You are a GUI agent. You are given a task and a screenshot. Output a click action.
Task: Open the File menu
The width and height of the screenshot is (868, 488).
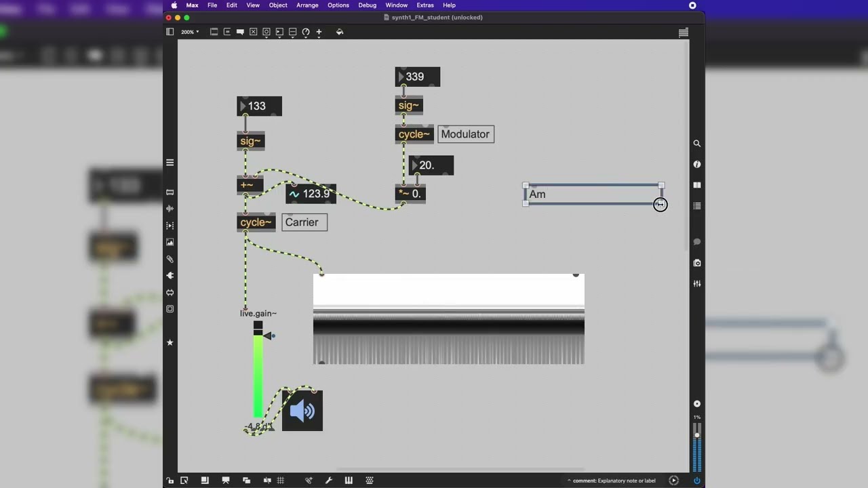coord(212,5)
